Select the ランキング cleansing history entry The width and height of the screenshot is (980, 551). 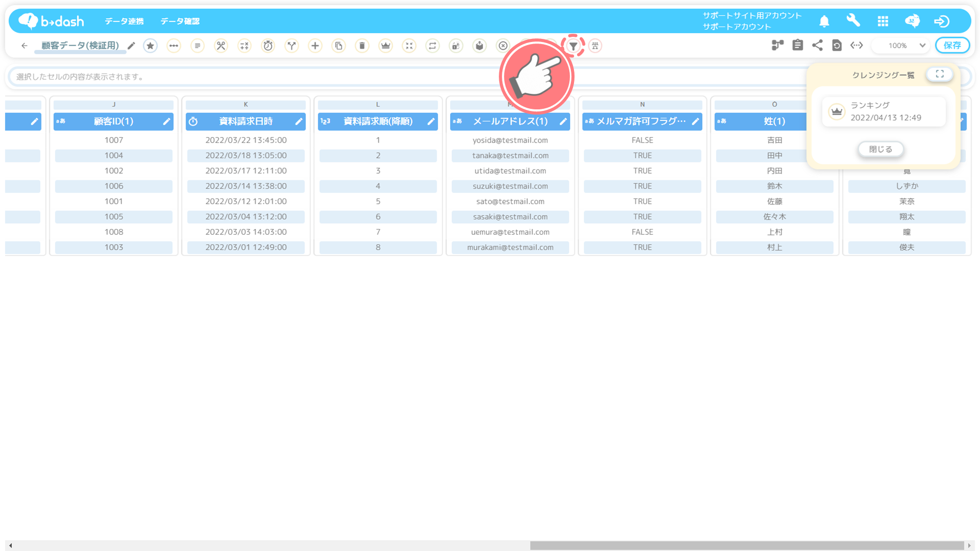pyautogui.click(x=884, y=111)
